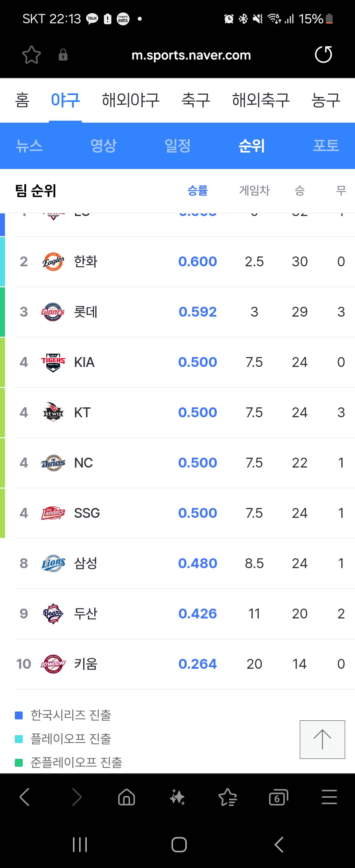Switch to 해외야구 sports tab
The image size is (355, 868).
click(130, 100)
